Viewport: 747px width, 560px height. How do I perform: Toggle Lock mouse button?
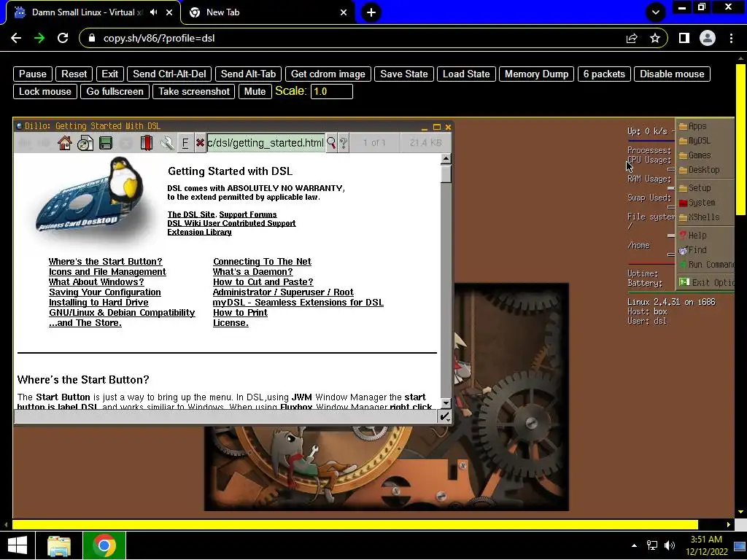[44, 91]
